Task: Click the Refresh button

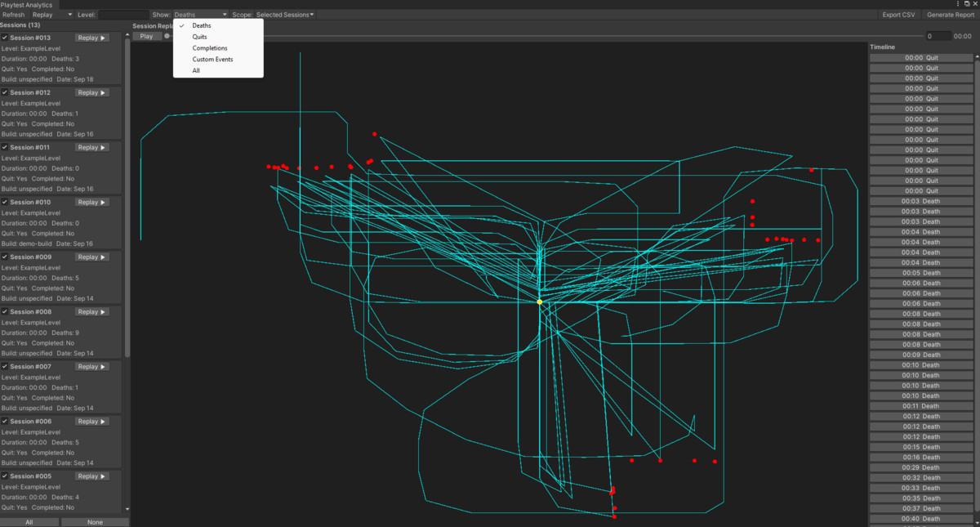Action: (14, 15)
